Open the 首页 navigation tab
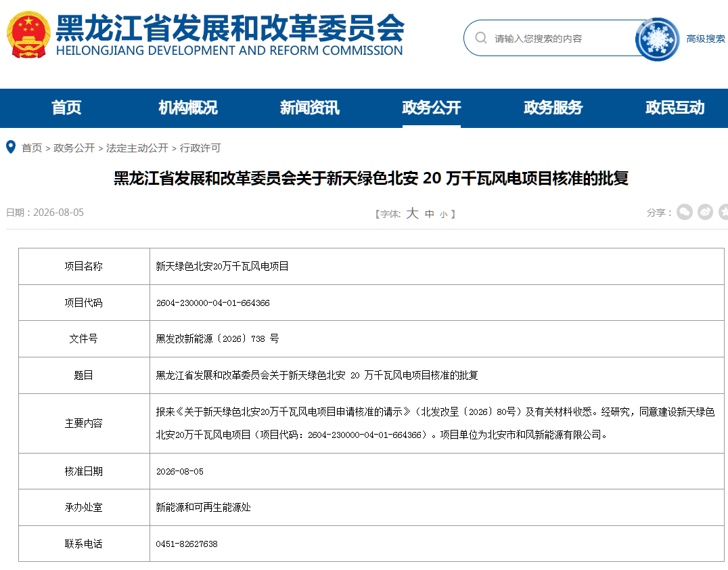728x570 pixels. (x=66, y=108)
